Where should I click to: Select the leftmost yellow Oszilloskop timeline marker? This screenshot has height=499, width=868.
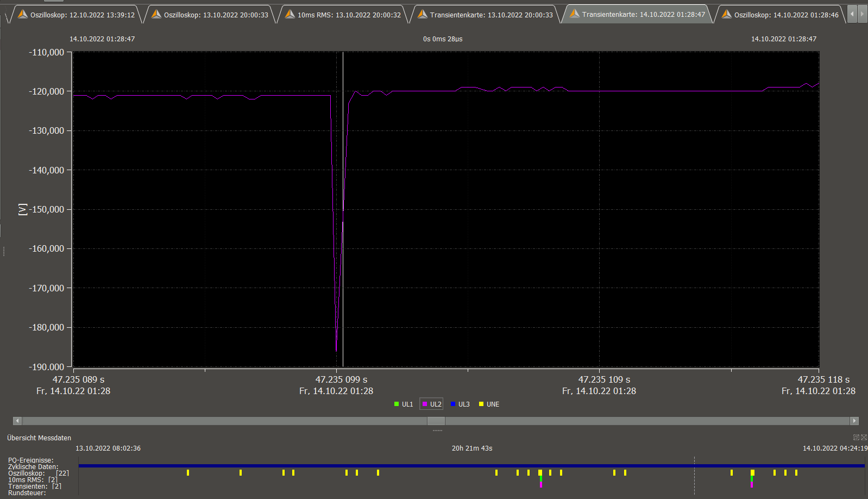coord(188,473)
